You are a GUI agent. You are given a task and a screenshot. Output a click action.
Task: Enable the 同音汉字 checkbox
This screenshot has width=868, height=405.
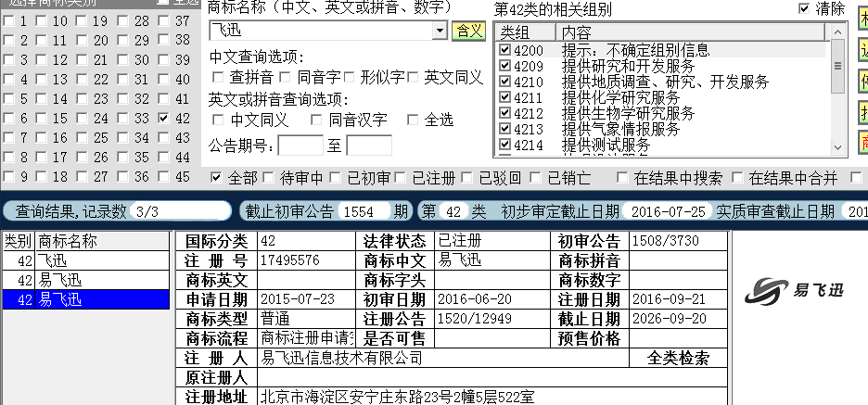pyautogui.click(x=316, y=120)
